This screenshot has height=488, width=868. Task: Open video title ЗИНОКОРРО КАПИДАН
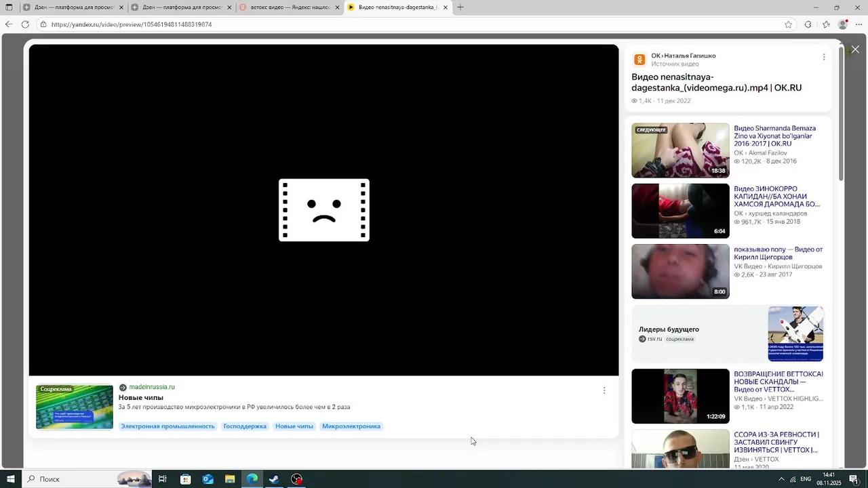point(776,197)
